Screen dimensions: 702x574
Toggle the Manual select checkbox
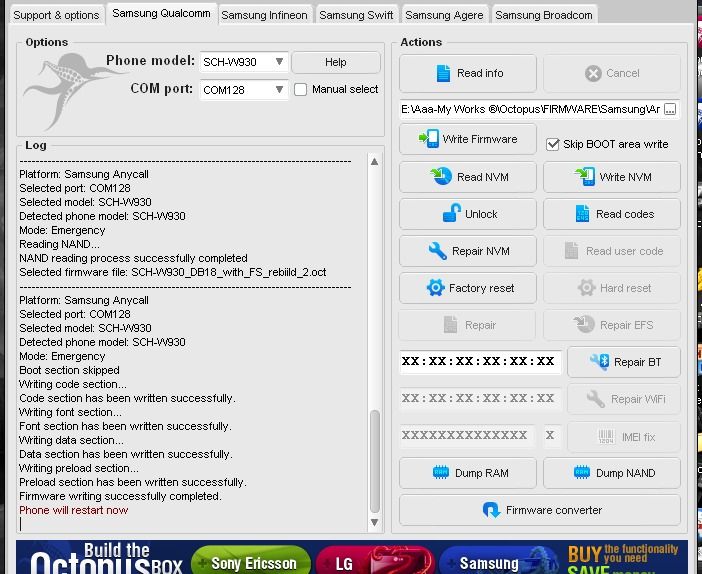click(x=300, y=90)
